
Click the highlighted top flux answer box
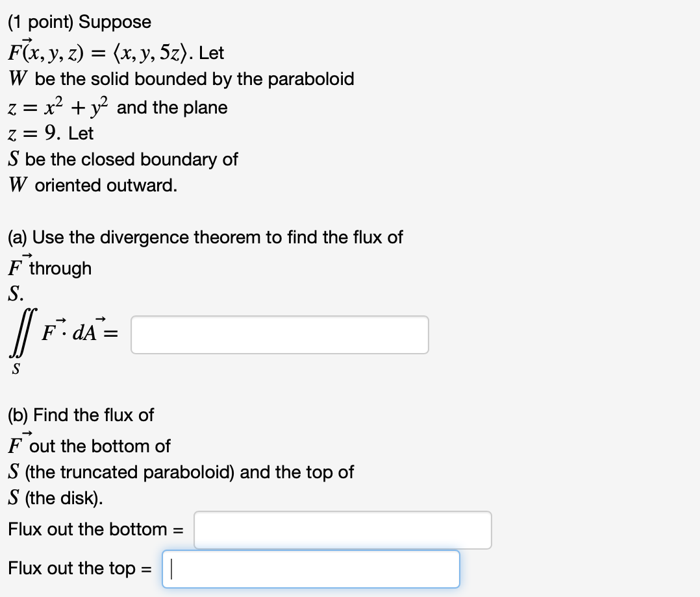tap(310, 568)
